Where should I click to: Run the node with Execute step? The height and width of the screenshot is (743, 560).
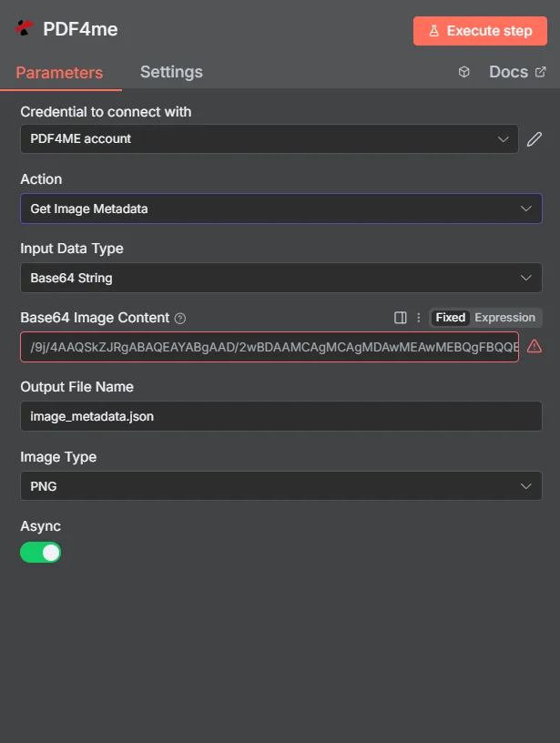(x=480, y=31)
